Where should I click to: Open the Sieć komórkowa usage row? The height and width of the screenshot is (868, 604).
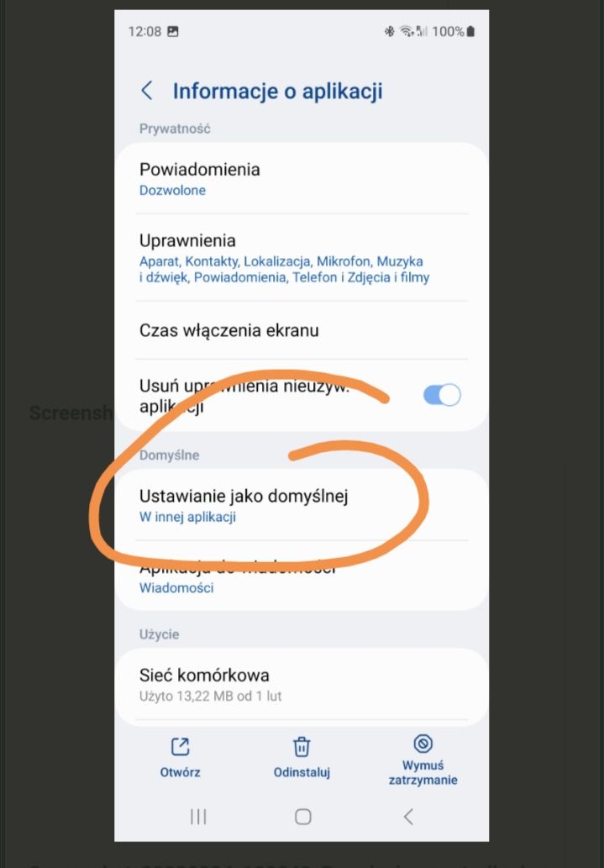tap(302, 685)
